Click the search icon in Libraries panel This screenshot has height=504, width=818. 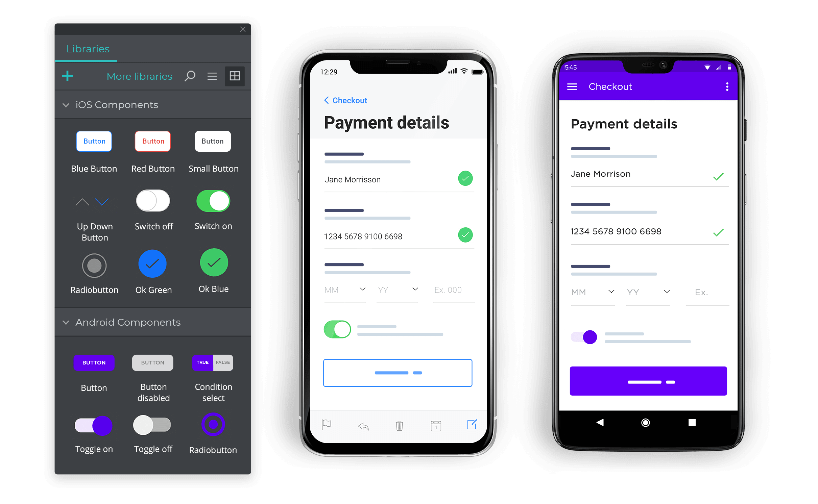[197, 76]
